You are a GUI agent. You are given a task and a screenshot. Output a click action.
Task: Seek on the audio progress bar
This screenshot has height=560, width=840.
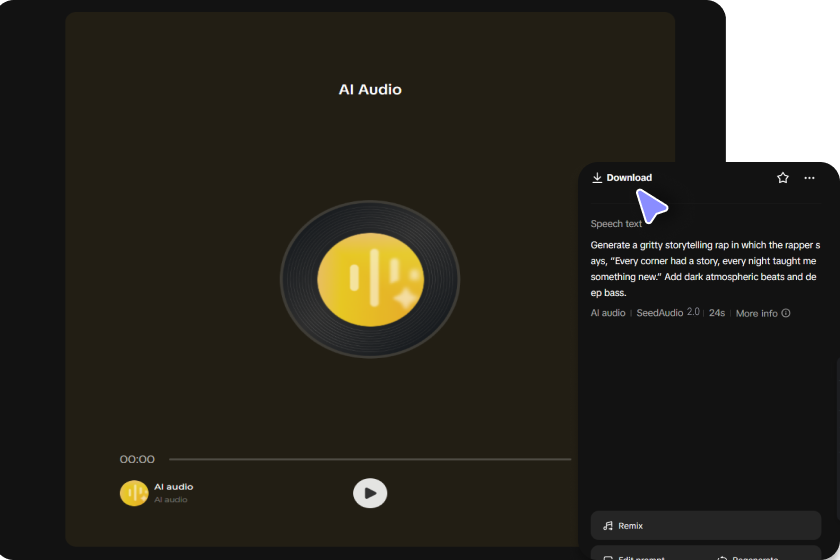370,459
